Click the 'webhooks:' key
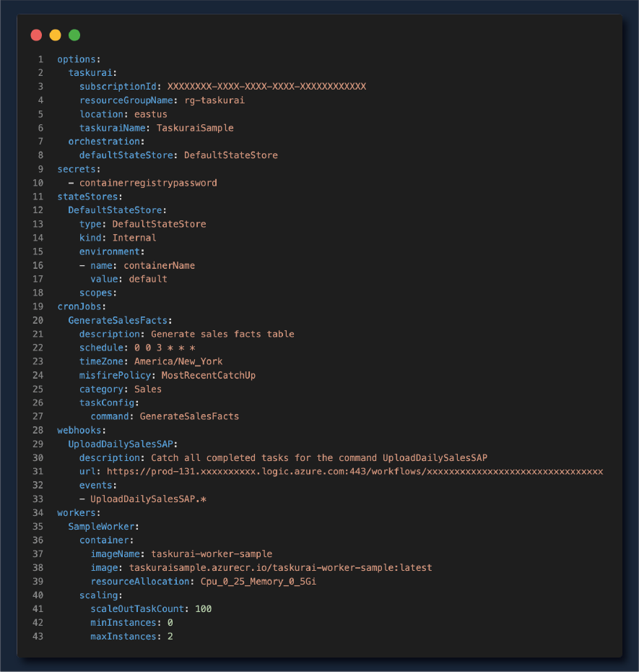The image size is (639, 672). [82, 430]
